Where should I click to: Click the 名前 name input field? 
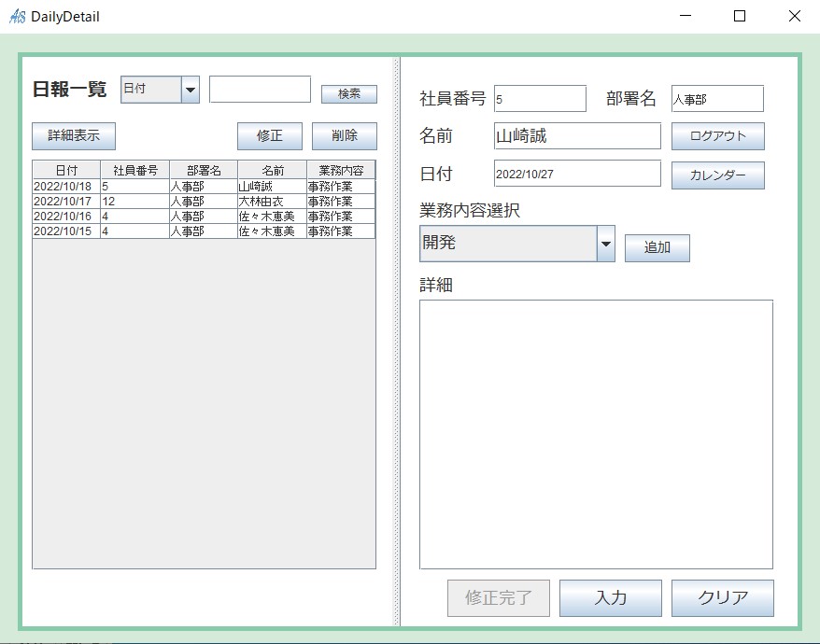tap(576, 136)
